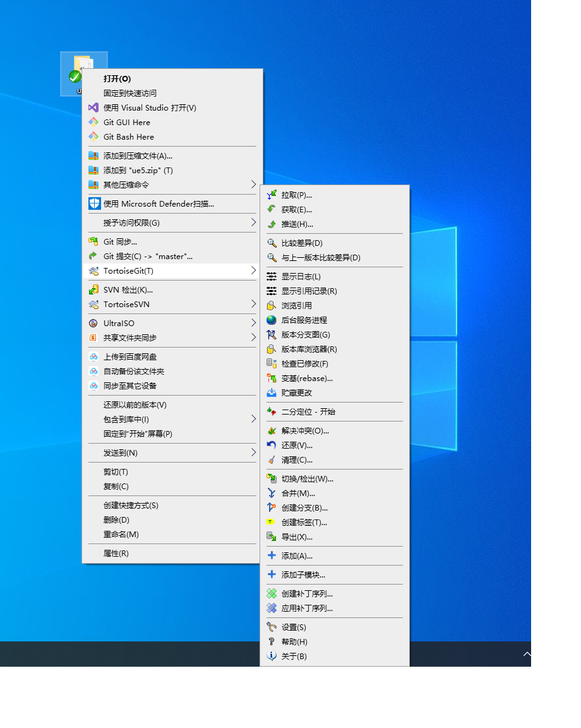Select 添加(A) in TortoiseGit submenu
This screenshot has width=581, height=728.
[x=335, y=555]
